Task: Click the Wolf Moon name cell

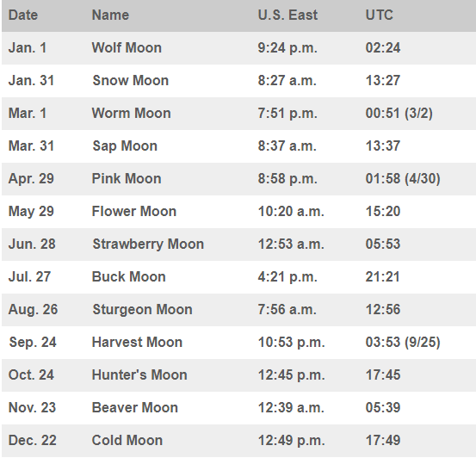Action: 127,48
